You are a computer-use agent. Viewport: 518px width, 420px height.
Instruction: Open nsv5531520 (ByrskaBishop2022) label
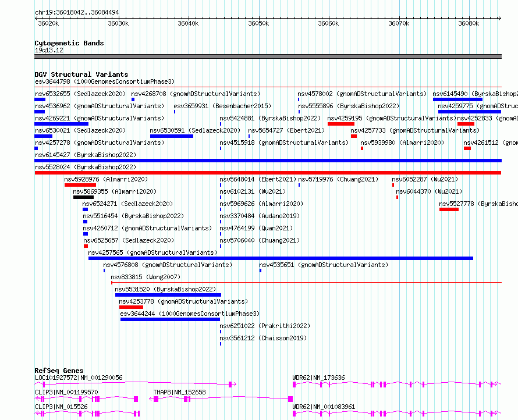(165, 289)
